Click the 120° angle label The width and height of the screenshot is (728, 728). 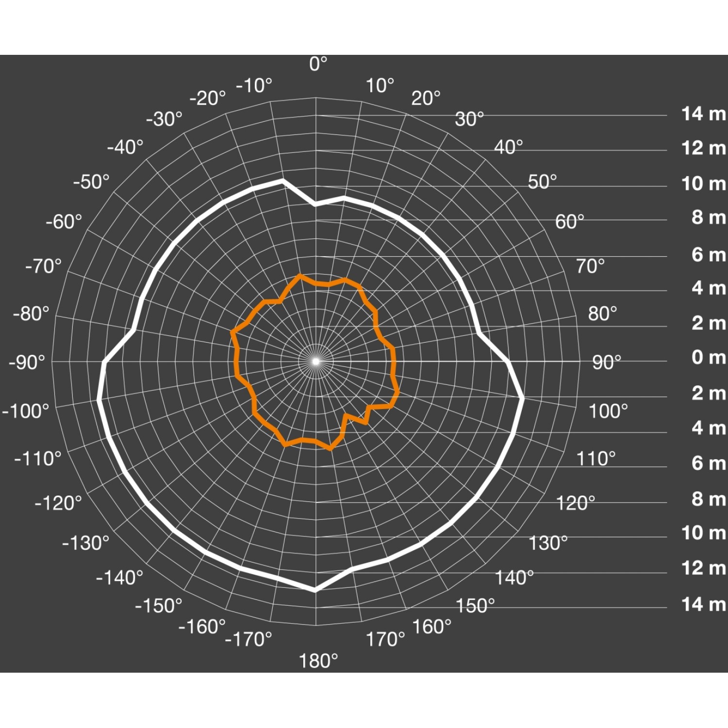[575, 503]
